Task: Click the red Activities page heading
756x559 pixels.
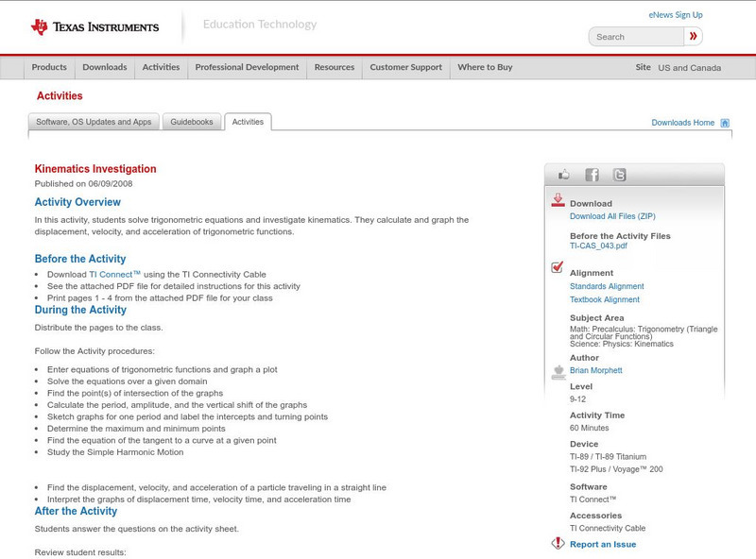Action: point(60,96)
